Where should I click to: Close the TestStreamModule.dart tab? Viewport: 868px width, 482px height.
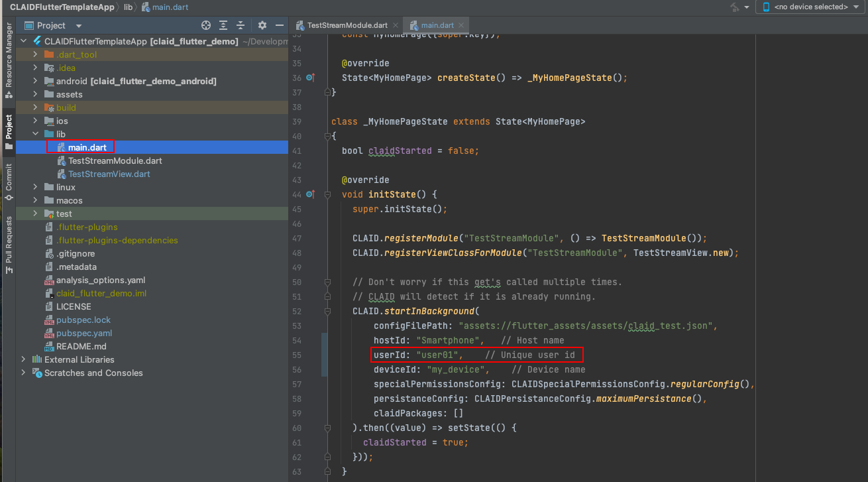396,26
